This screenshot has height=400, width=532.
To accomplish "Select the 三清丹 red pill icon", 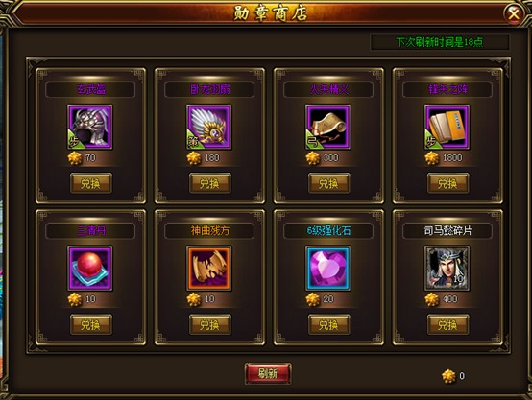I will [x=90, y=269].
